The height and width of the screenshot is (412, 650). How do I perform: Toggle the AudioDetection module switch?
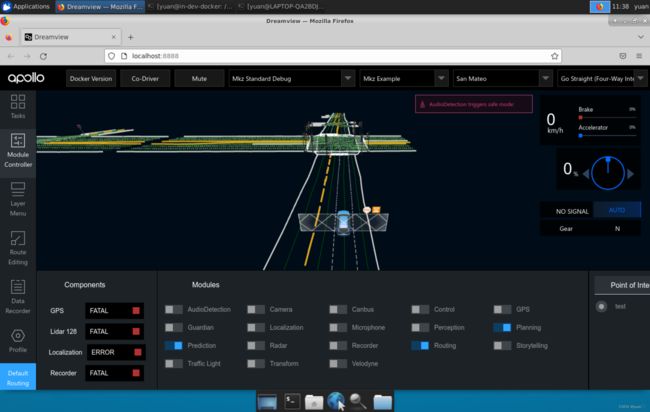pyautogui.click(x=174, y=309)
